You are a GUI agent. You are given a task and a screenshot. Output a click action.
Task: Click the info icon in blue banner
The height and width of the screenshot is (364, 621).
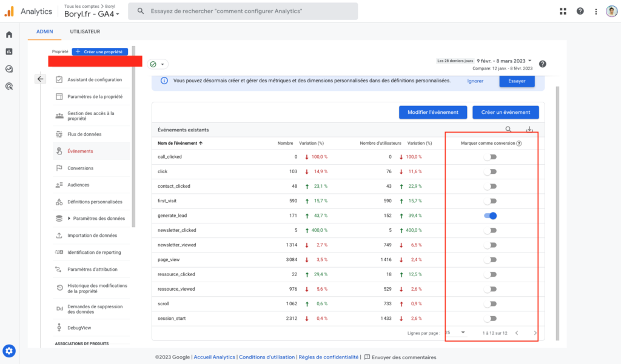[164, 81]
